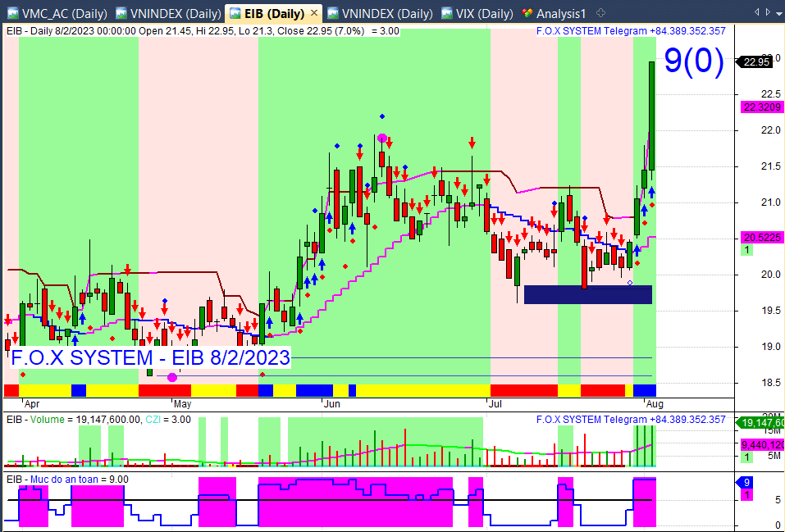785x532 pixels.
Task: Open the VNINDEX (Daily) tab beside VIX
Action: (x=380, y=13)
